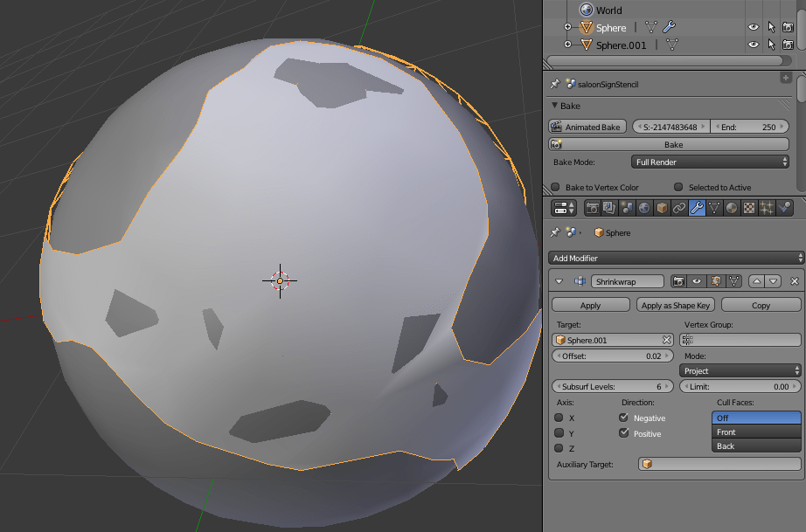Click the Apply button on Shrinkwrap
This screenshot has height=532, width=806.
click(x=590, y=304)
